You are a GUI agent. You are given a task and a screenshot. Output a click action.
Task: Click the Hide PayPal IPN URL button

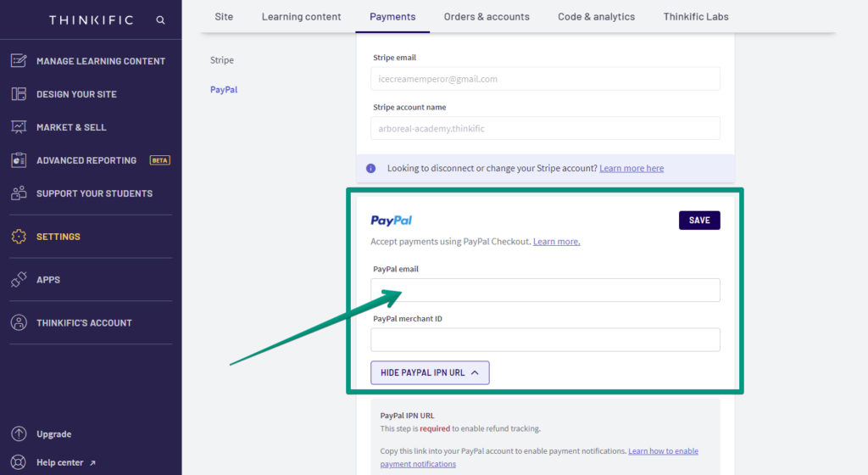click(430, 372)
